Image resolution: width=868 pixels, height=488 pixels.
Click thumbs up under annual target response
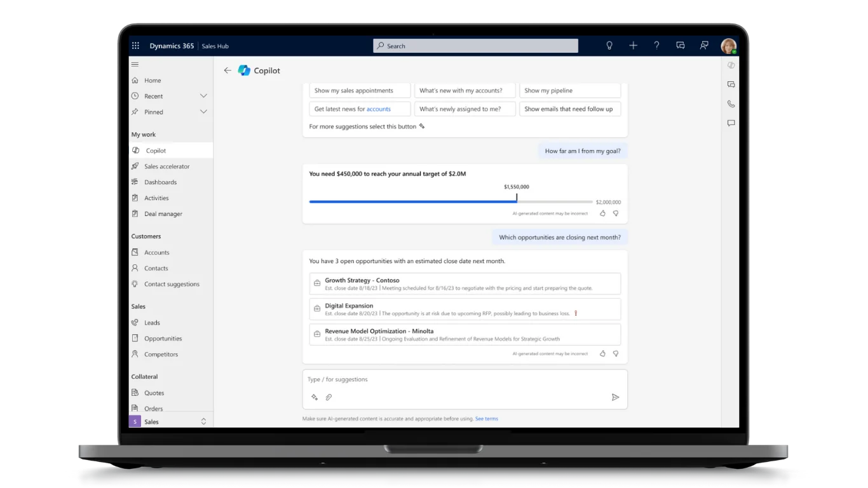(603, 213)
